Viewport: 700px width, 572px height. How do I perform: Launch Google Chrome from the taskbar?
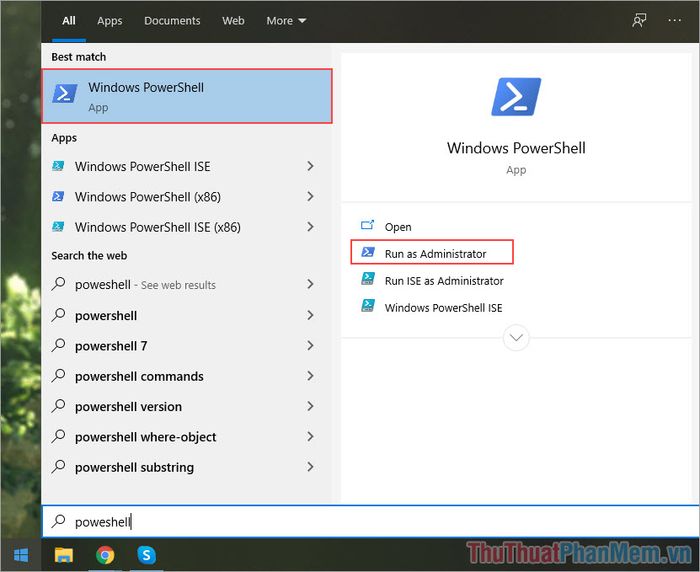[105, 555]
